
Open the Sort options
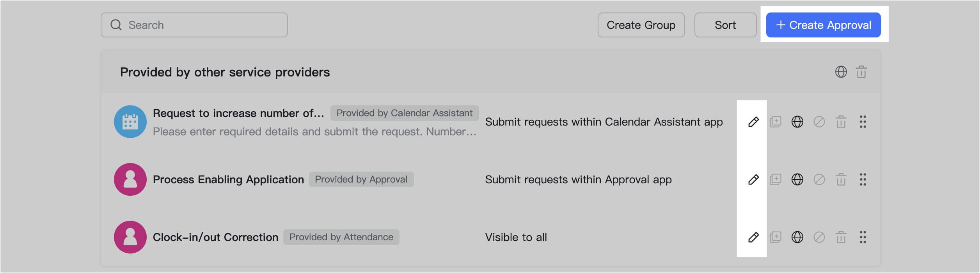pos(725,25)
